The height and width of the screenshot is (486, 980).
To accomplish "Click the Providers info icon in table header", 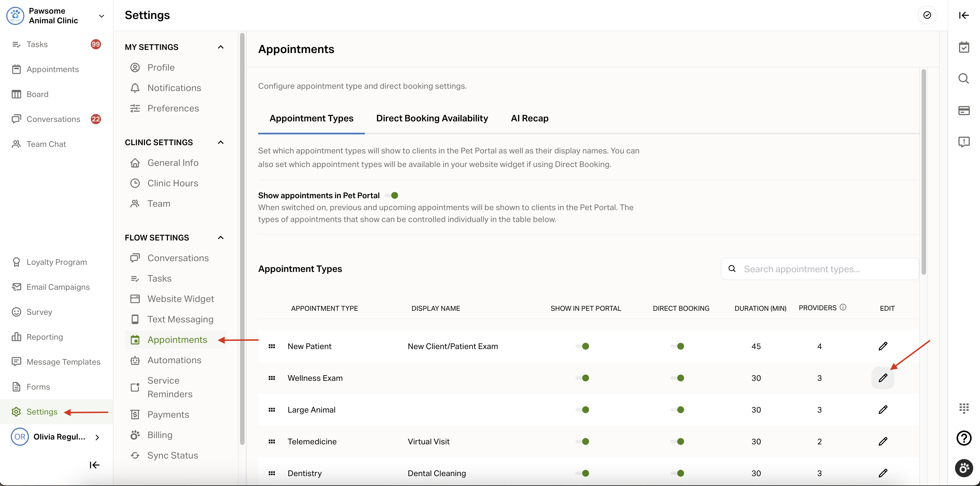I will [843, 307].
